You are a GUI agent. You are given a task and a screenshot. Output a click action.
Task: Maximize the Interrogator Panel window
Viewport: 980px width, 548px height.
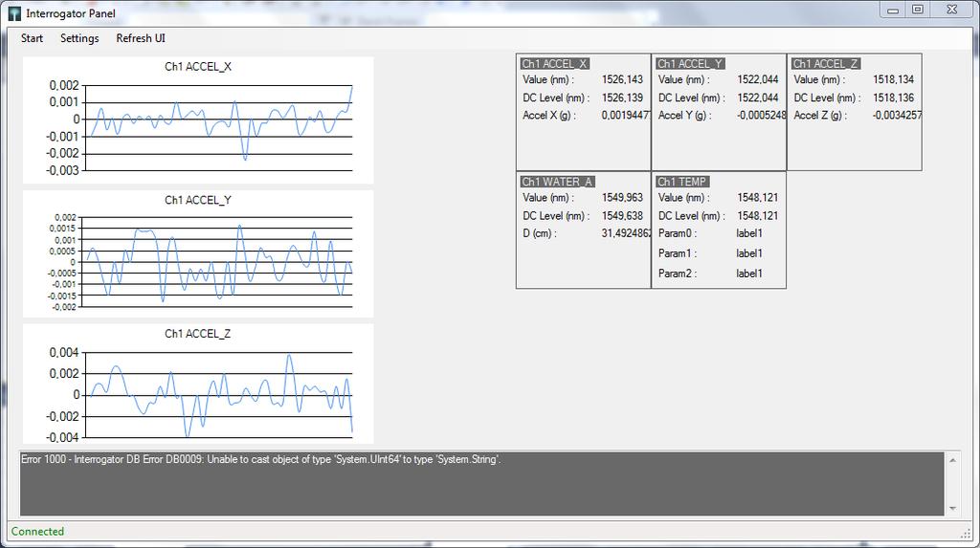pos(918,10)
